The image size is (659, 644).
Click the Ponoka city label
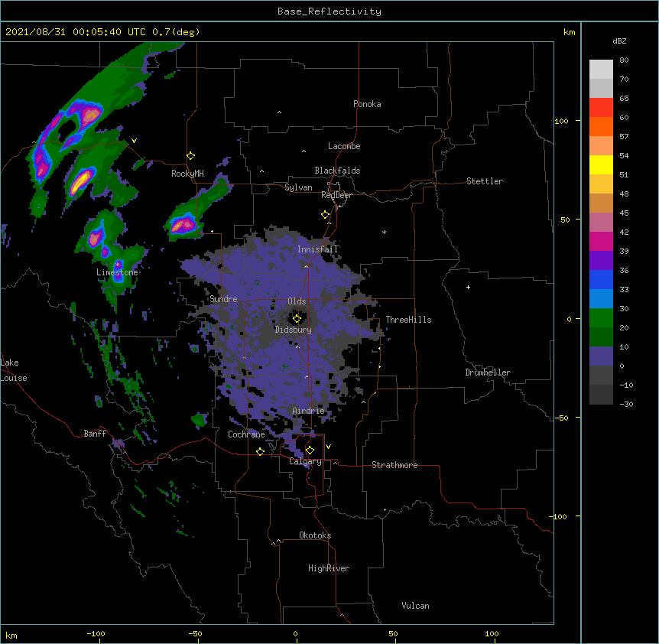click(367, 104)
